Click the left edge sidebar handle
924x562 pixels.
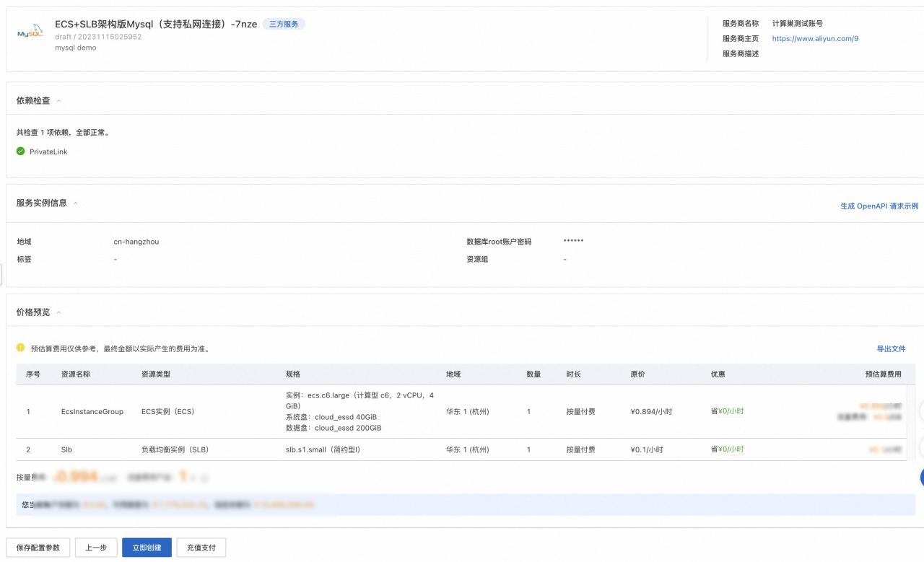[x=2, y=274]
